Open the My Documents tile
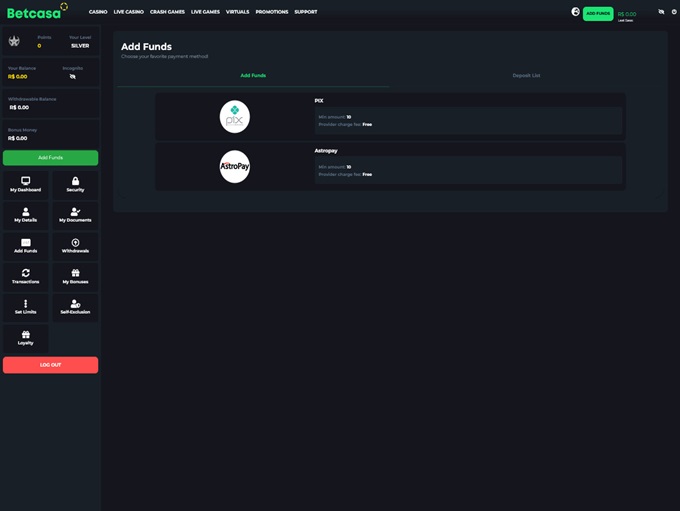680x511 pixels. (75, 215)
